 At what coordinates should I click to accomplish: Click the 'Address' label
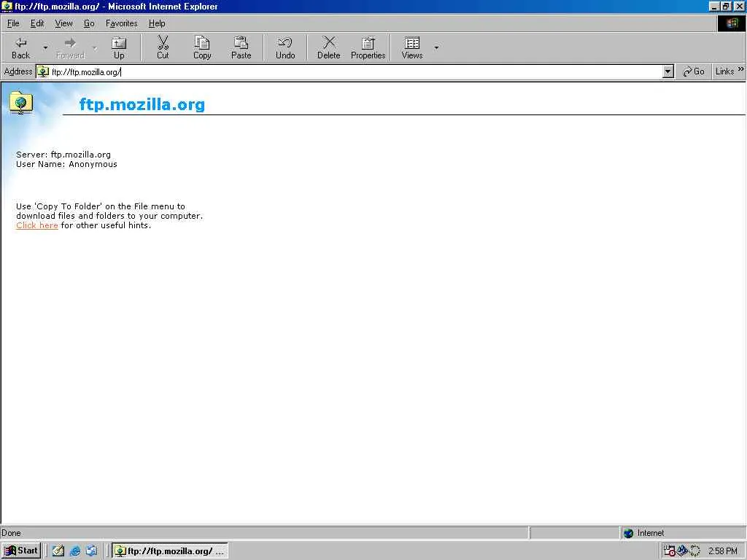18,71
